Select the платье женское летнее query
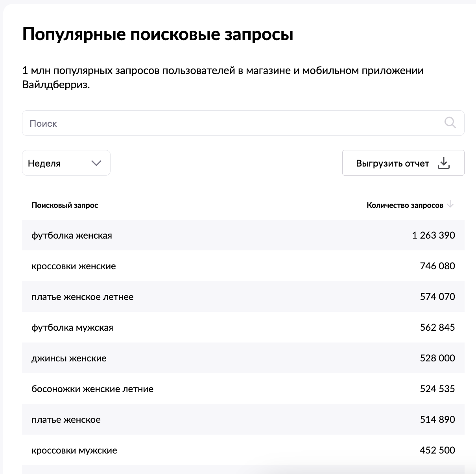 pyautogui.click(x=82, y=297)
